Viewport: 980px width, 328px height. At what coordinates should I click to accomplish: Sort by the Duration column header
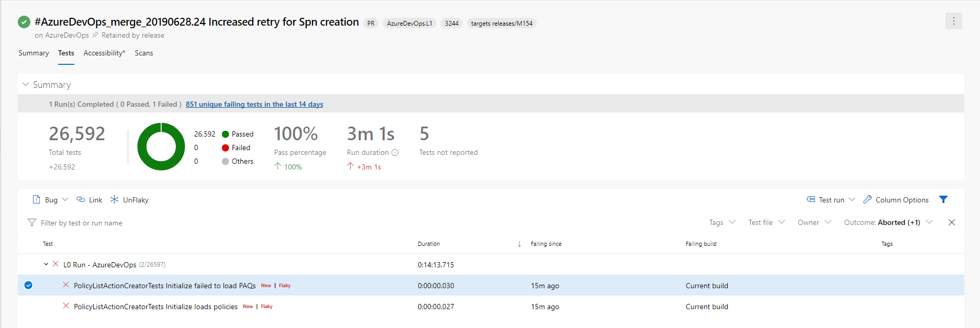pyautogui.click(x=429, y=244)
